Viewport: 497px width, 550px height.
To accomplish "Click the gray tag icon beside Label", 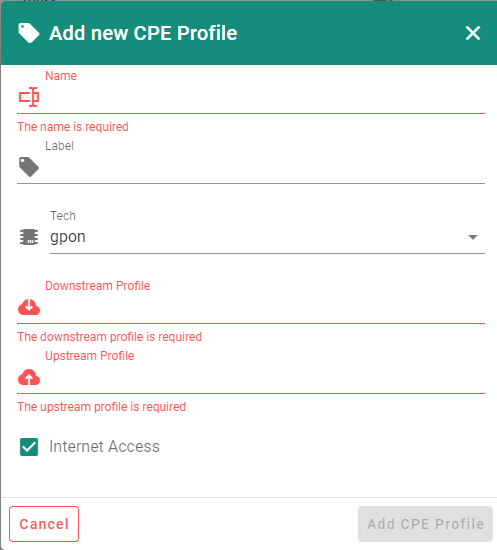I will point(29,167).
